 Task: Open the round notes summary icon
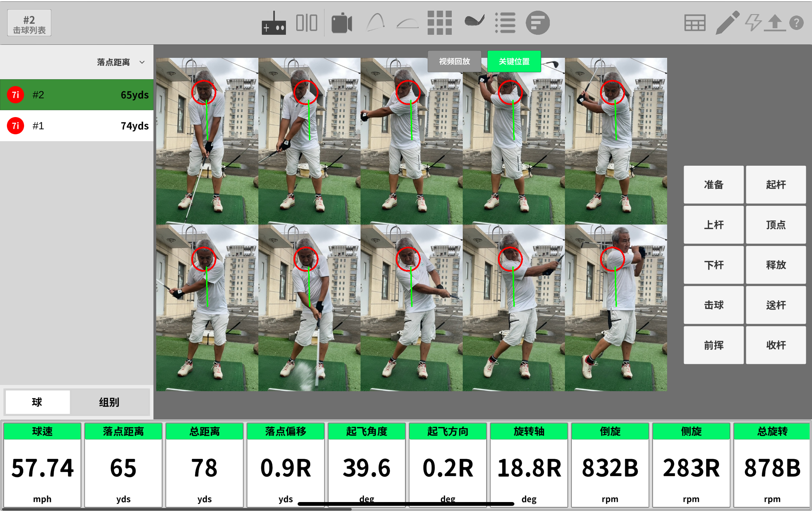538,23
